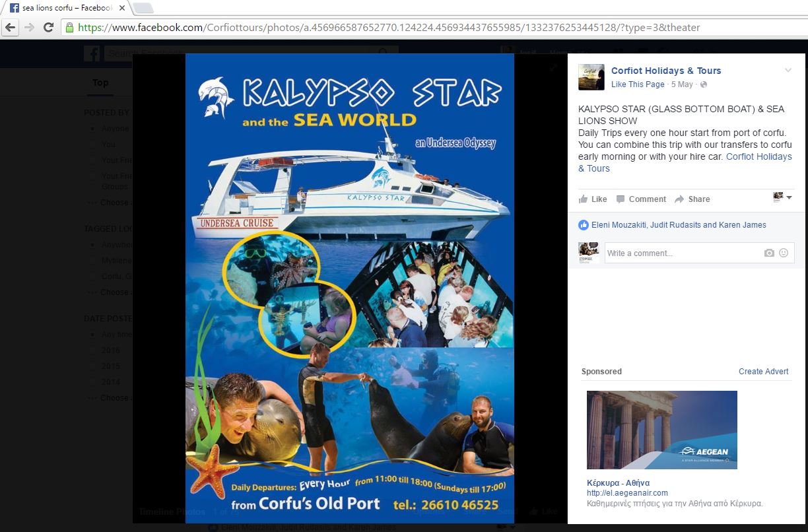The image size is (808, 532).
Task: Attach a photo using the camera icon
Action: (x=769, y=253)
